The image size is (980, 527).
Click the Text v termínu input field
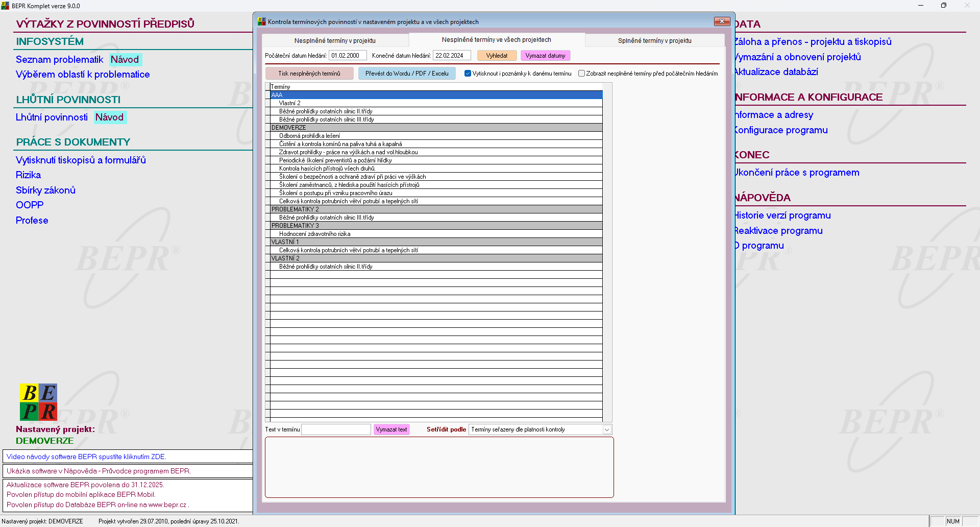[336, 429]
